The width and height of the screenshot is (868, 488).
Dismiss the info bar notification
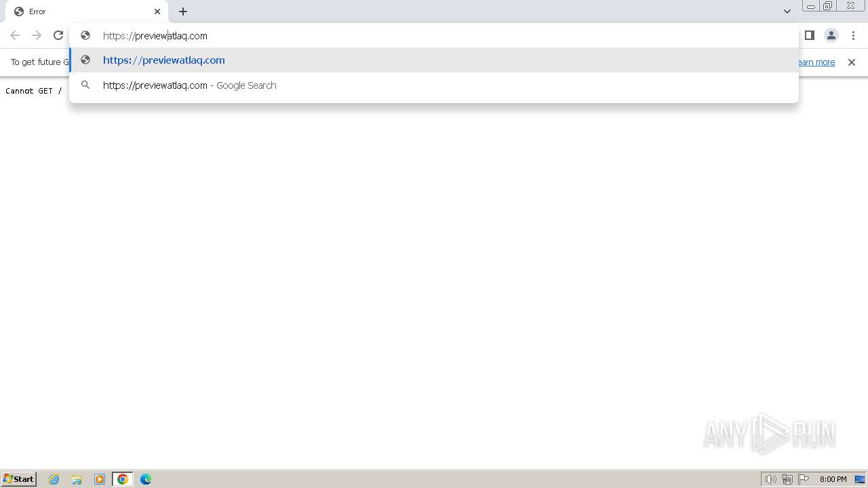click(x=852, y=62)
